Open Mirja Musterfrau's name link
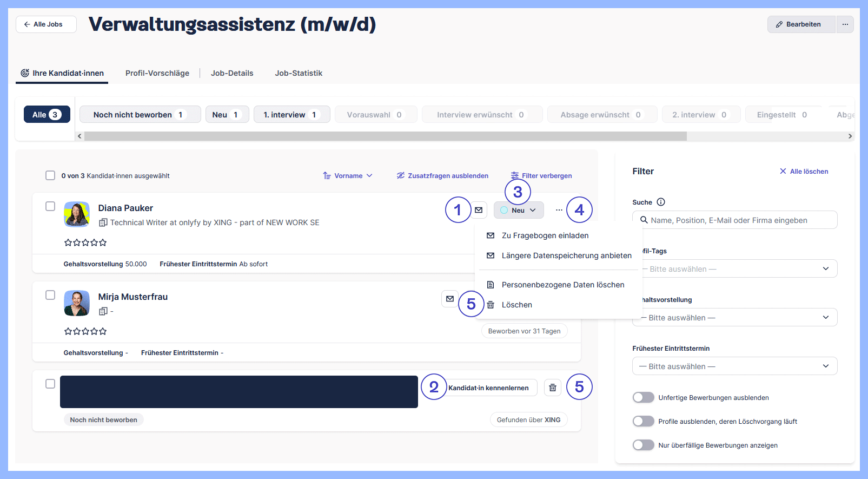Viewport: 868px width, 479px height. coord(133,297)
